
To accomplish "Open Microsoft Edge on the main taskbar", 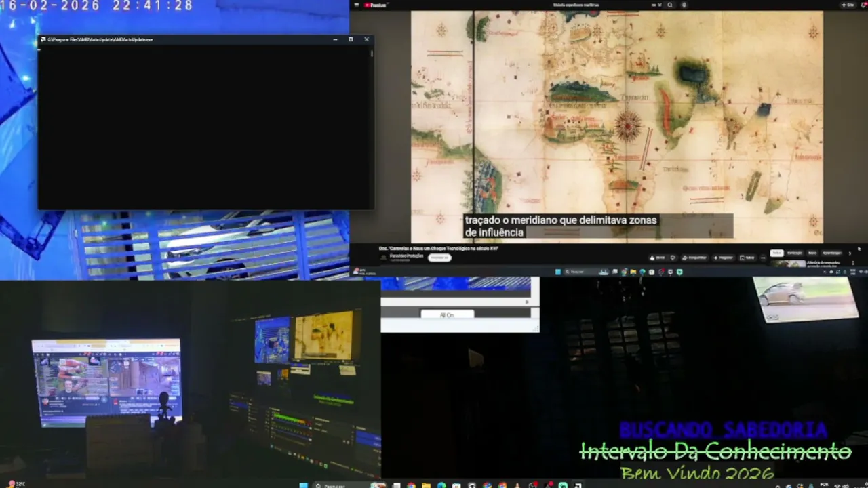I will pos(441,485).
